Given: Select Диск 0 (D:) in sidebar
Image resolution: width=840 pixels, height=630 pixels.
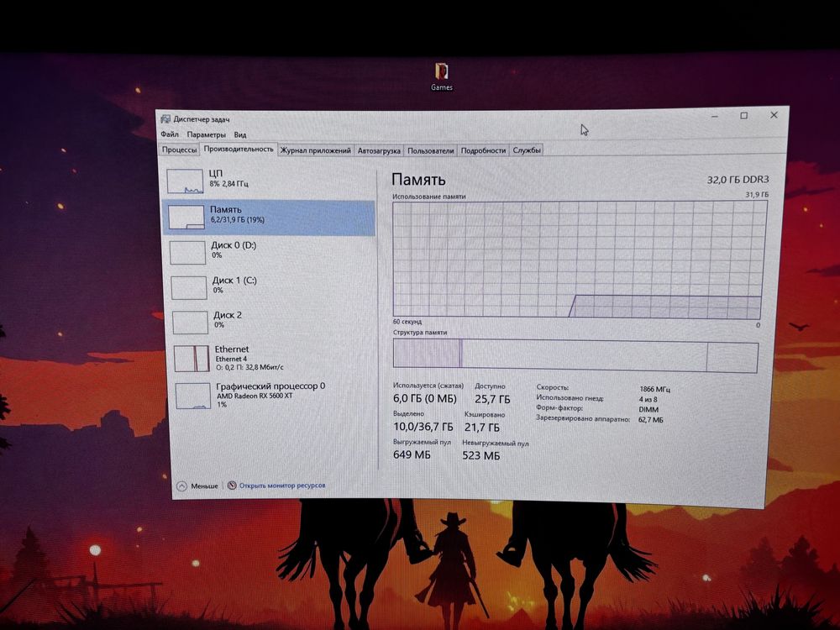Looking at the screenshot, I should click(x=271, y=252).
